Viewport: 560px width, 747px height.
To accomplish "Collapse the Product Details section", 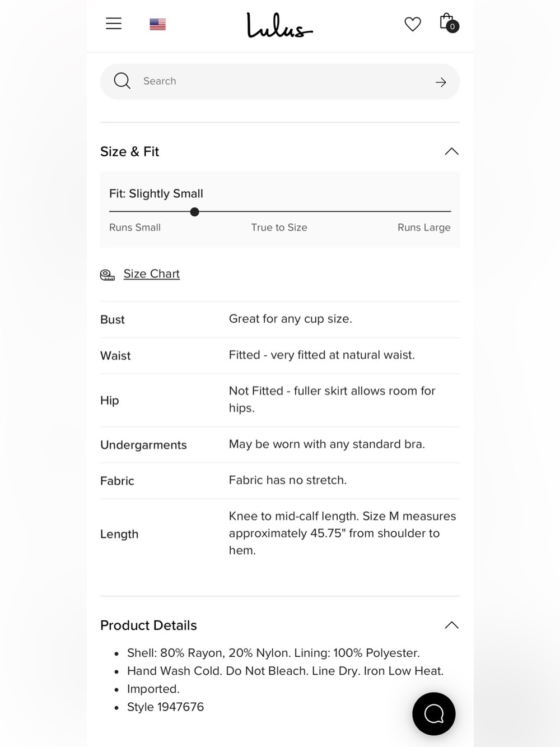I will coord(452,625).
